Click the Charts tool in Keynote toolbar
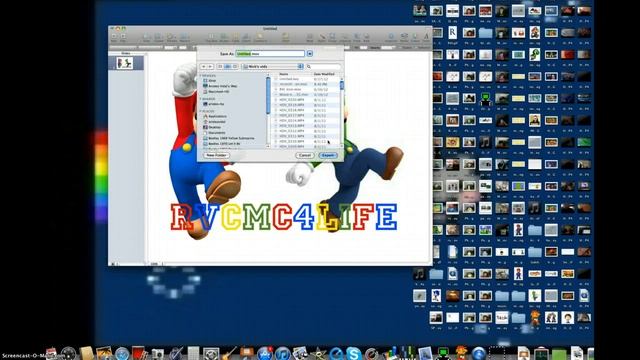 tap(246, 38)
